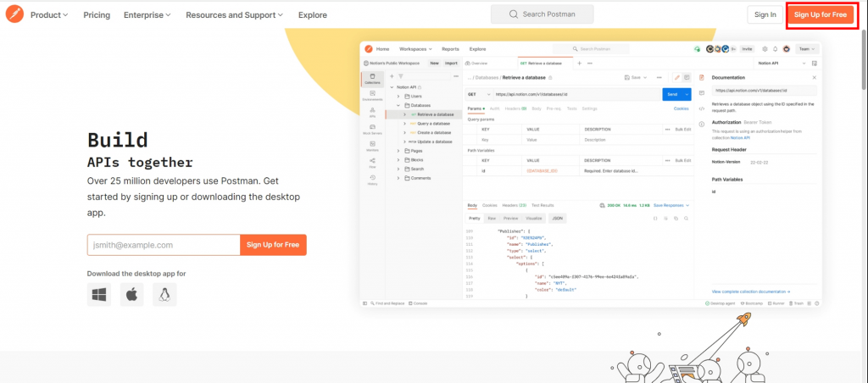Image resolution: width=868 pixels, height=383 pixels.
Task: Open the Overview tab in the app preview
Action: pos(476,63)
